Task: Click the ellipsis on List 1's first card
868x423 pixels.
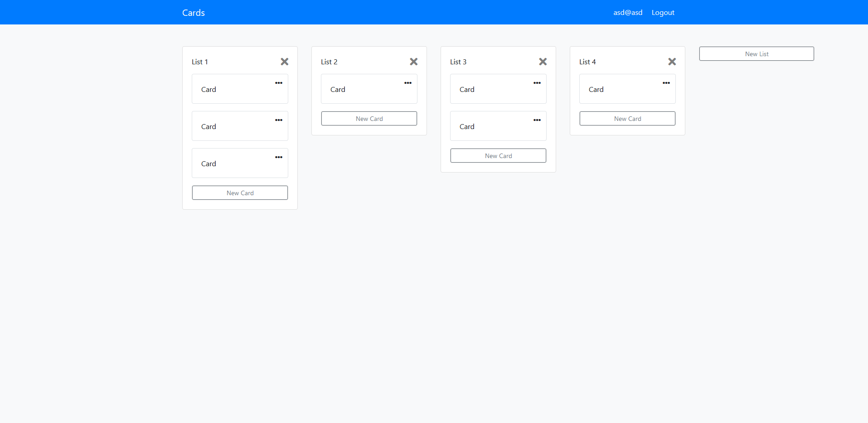Action: 278,83
